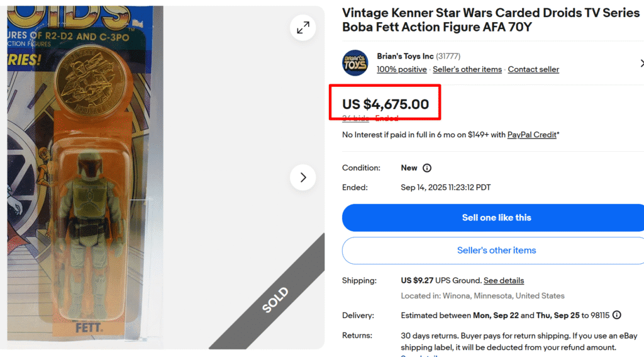
Task: Open Seller's other items link under seller name
Action: tap(467, 69)
